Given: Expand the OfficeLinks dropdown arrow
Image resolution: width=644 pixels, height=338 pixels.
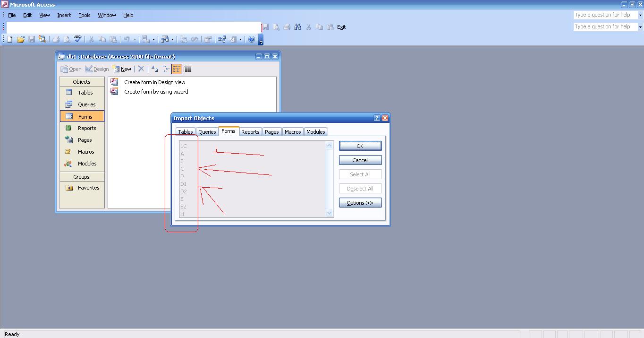Looking at the screenshot, I should click(x=153, y=39).
